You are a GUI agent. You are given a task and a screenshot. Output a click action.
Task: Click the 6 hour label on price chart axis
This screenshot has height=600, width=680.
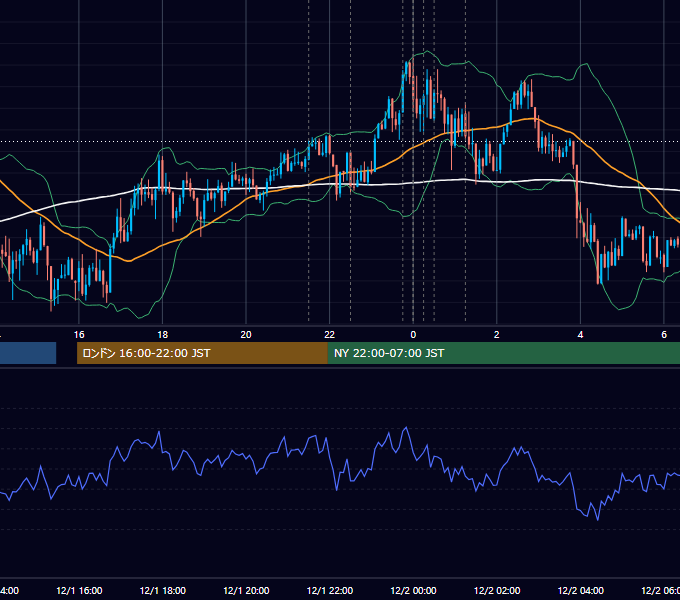tap(664, 335)
